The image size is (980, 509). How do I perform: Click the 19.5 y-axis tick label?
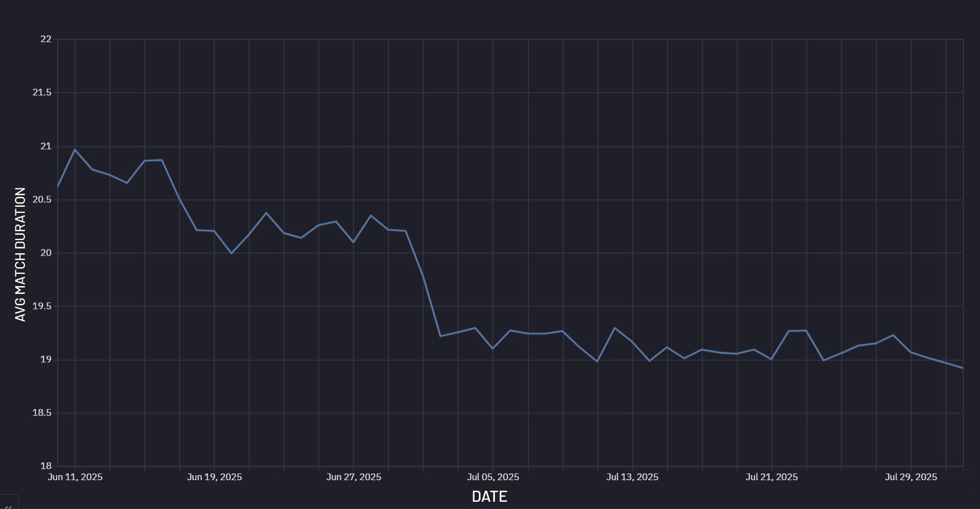[42, 307]
